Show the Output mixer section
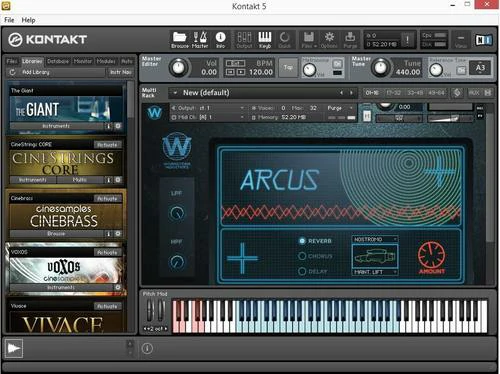The height and width of the screenshot is (374, 500). [244, 40]
